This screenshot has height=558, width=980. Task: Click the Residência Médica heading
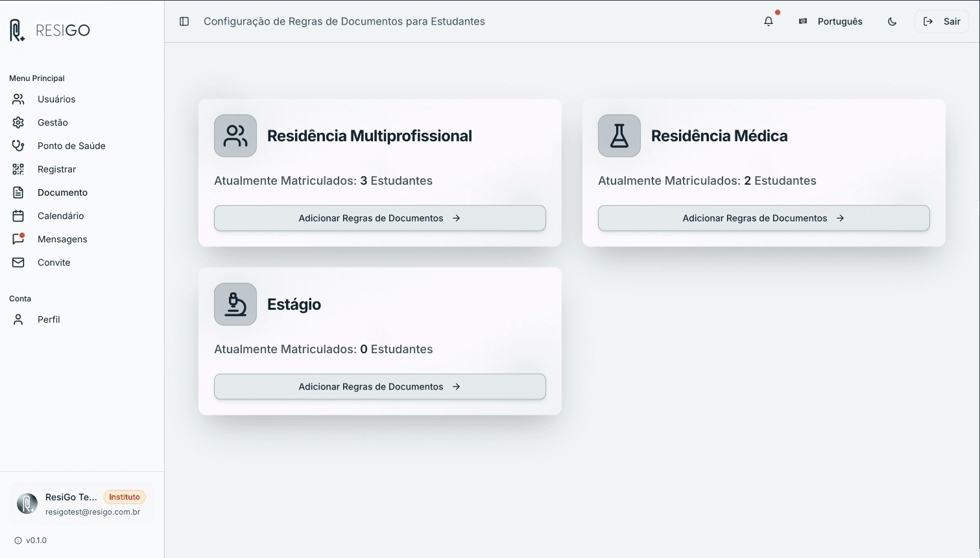click(719, 136)
